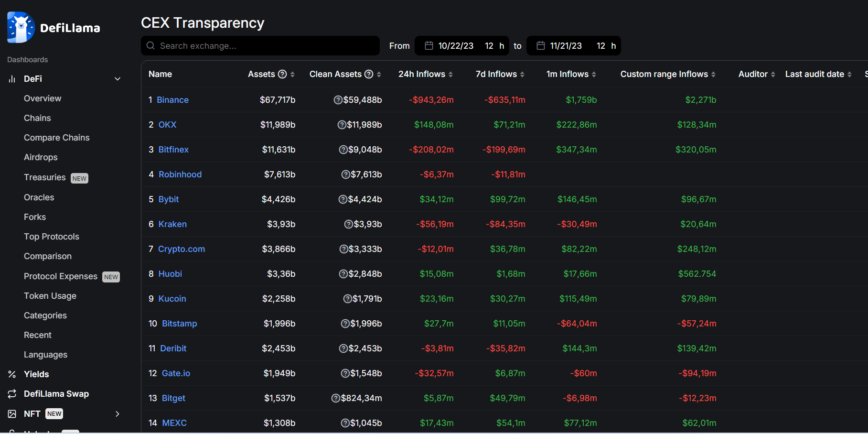This screenshot has width=868, height=434.
Task: Click the To date calendar icon
Action: pyautogui.click(x=541, y=45)
